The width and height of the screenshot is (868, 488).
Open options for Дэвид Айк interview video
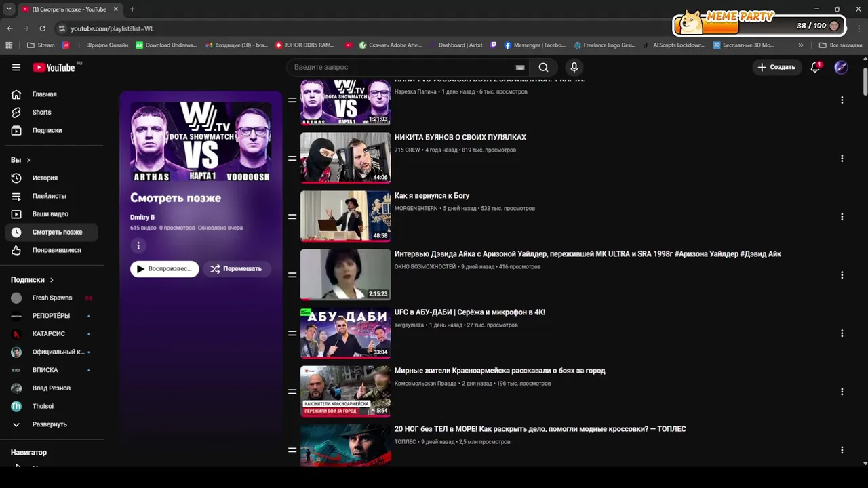point(842,275)
